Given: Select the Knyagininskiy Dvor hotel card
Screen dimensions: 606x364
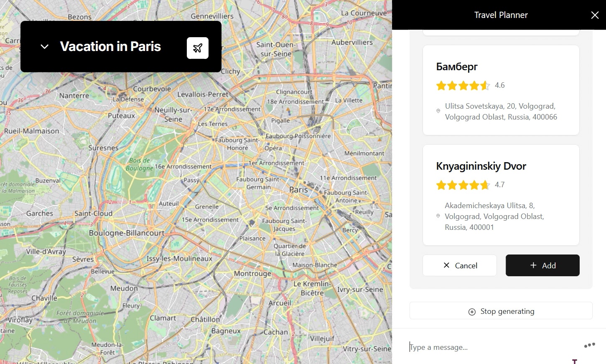Looking at the screenshot, I should pos(501,195).
